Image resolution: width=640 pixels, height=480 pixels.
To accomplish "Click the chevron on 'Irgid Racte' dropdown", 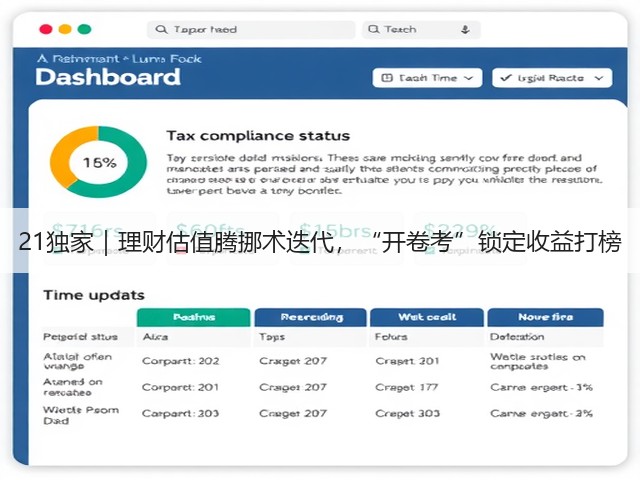I will (x=599, y=78).
